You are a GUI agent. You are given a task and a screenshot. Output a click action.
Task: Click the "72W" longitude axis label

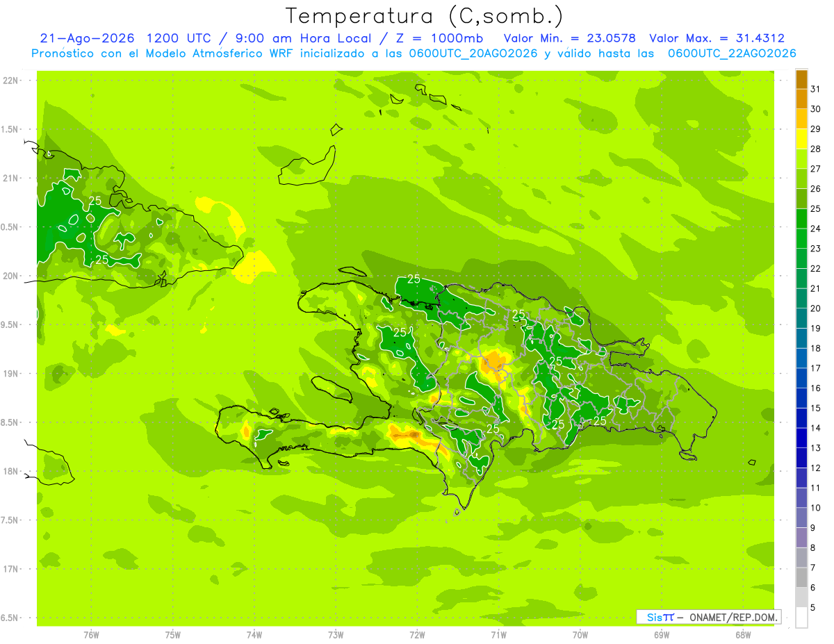pyautogui.click(x=417, y=634)
